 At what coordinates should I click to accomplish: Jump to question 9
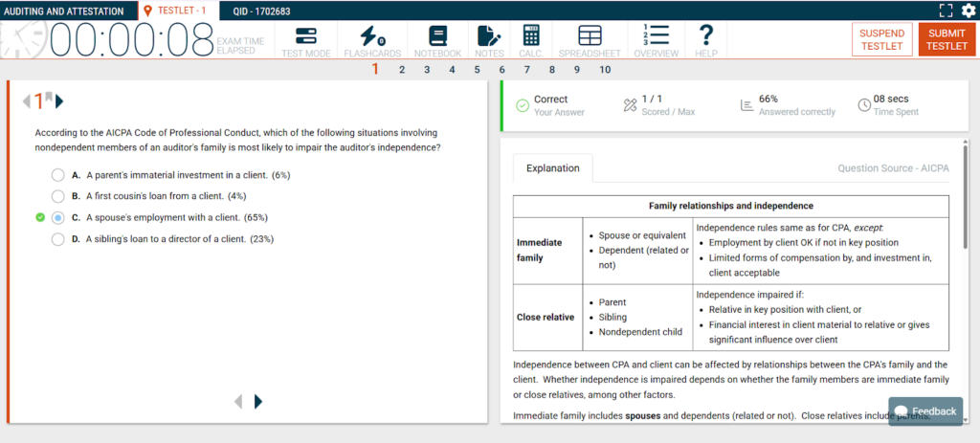pos(577,69)
